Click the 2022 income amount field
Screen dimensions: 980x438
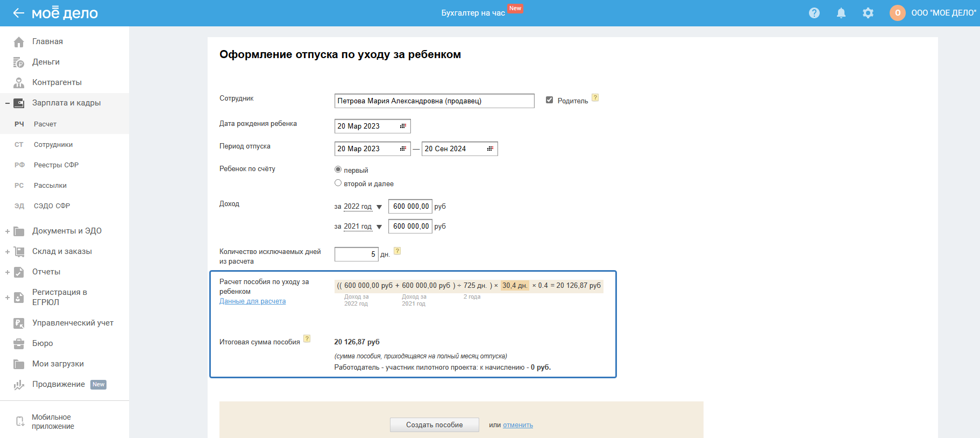tap(410, 207)
